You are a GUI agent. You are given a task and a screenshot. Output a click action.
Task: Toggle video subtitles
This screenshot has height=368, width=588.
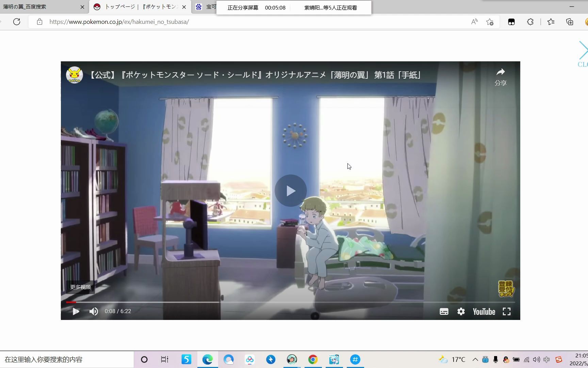point(444,311)
